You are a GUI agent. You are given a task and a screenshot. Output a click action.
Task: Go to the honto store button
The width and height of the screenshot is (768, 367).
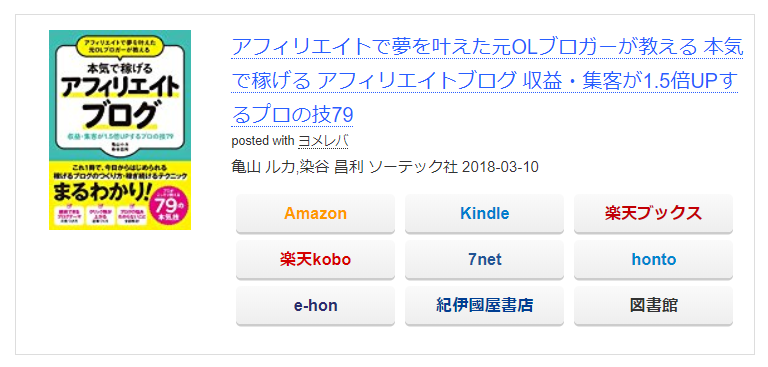pyautogui.click(x=653, y=260)
